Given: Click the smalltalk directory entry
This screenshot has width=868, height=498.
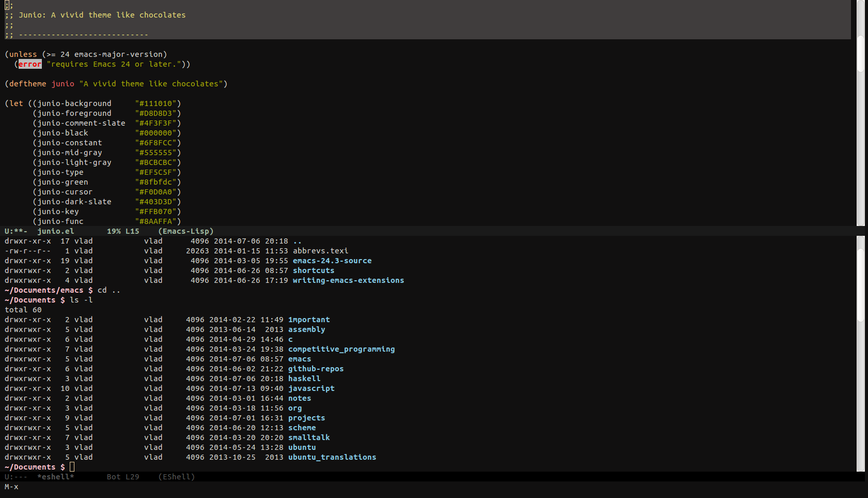Looking at the screenshot, I should 309,437.
